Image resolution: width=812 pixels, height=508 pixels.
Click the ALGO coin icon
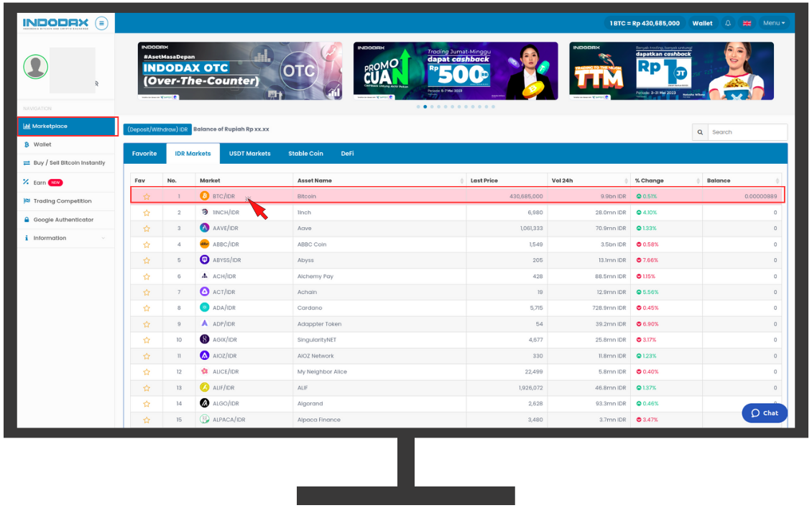tap(205, 403)
